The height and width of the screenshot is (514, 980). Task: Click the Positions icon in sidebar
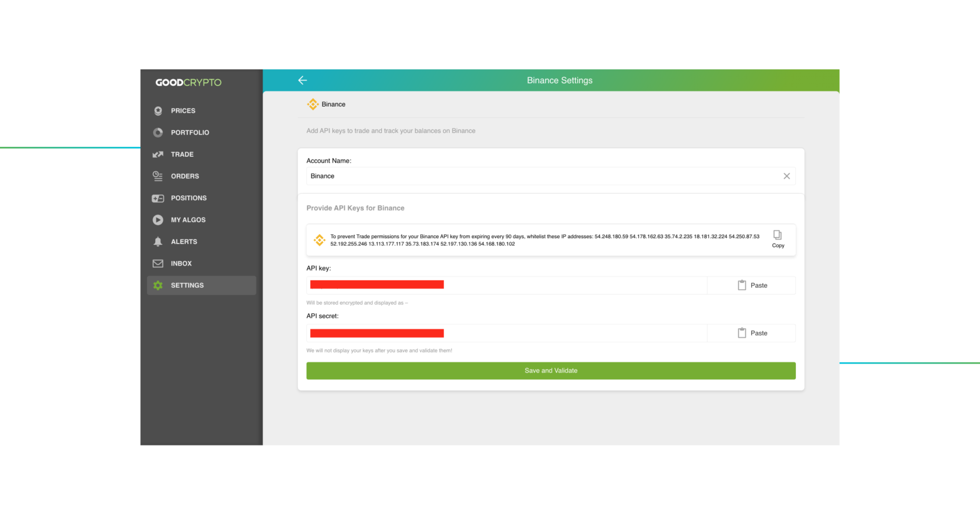tap(158, 198)
